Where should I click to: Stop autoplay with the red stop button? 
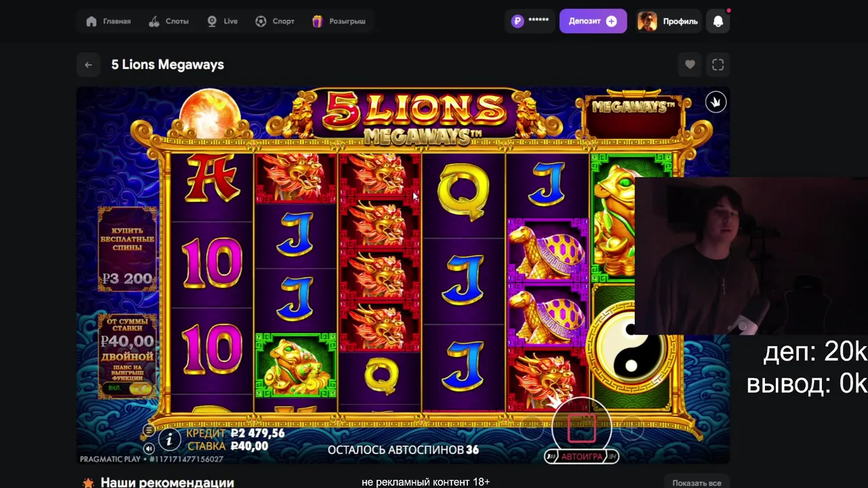[x=582, y=428]
